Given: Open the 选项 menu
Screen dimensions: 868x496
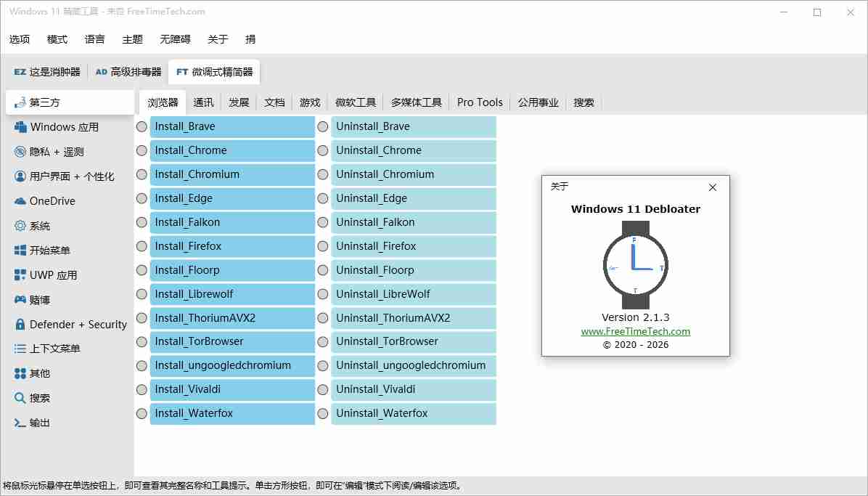Looking at the screenshot, I should pos(20,39).
